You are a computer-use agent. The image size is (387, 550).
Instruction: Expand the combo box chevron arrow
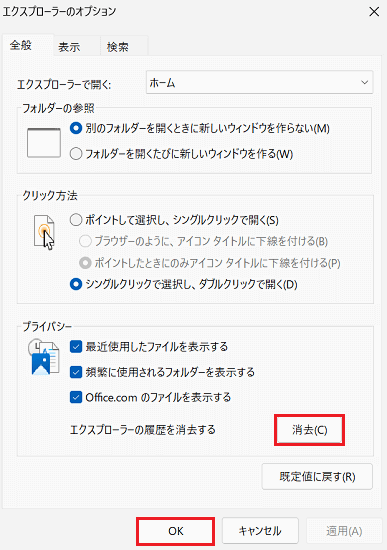365,82
